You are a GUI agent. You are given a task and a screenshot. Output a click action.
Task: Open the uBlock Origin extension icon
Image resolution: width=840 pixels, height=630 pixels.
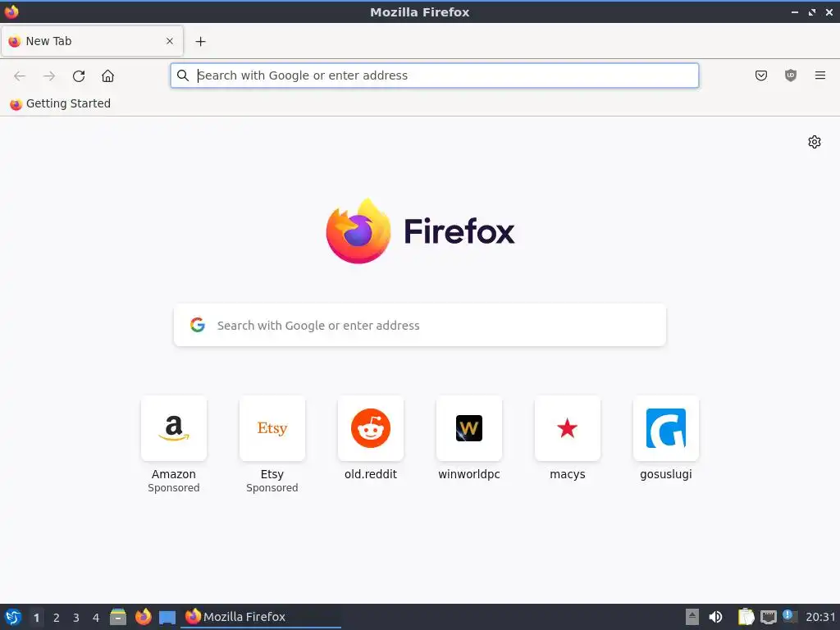pyautogui.click(x=791, y=75)
